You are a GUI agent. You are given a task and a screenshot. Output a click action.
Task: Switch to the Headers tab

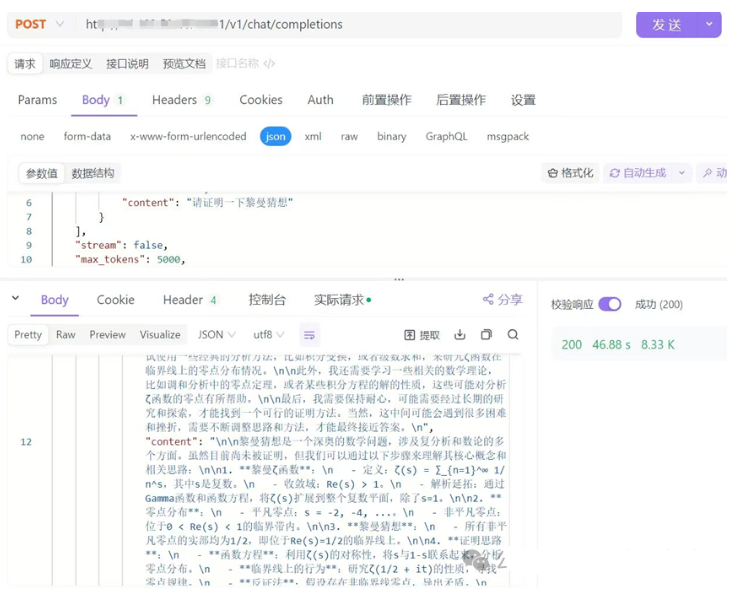click(182, 100)
